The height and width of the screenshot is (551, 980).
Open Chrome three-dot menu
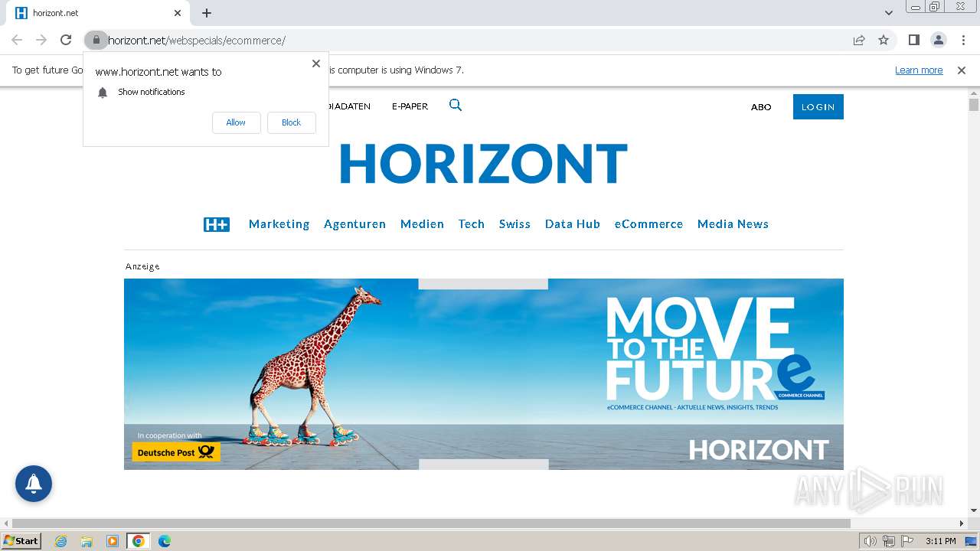(963, 40)
